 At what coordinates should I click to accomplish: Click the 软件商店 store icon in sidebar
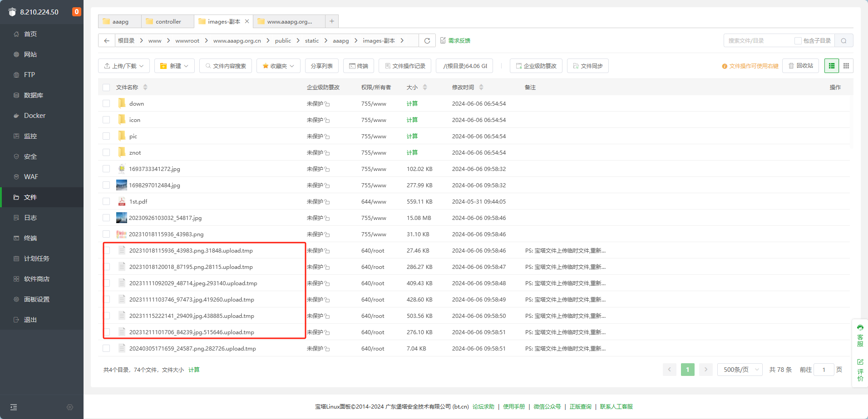[16, 279]
